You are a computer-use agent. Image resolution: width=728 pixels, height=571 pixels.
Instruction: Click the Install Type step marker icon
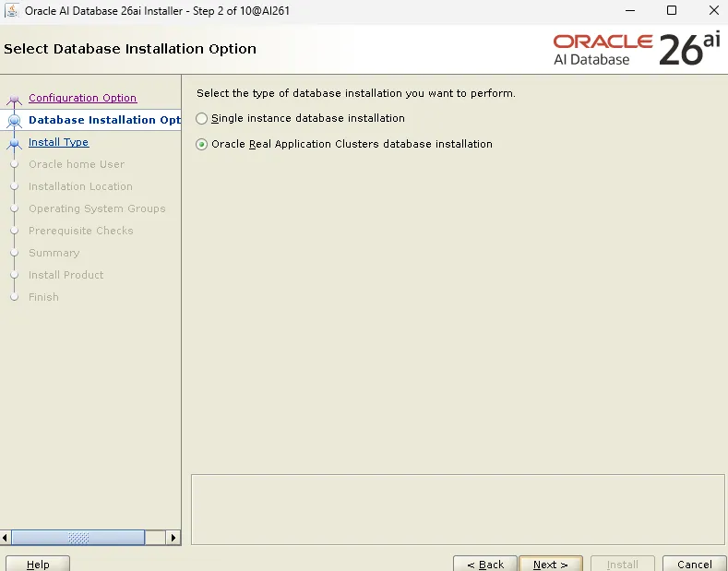click(x=15, y=143)
